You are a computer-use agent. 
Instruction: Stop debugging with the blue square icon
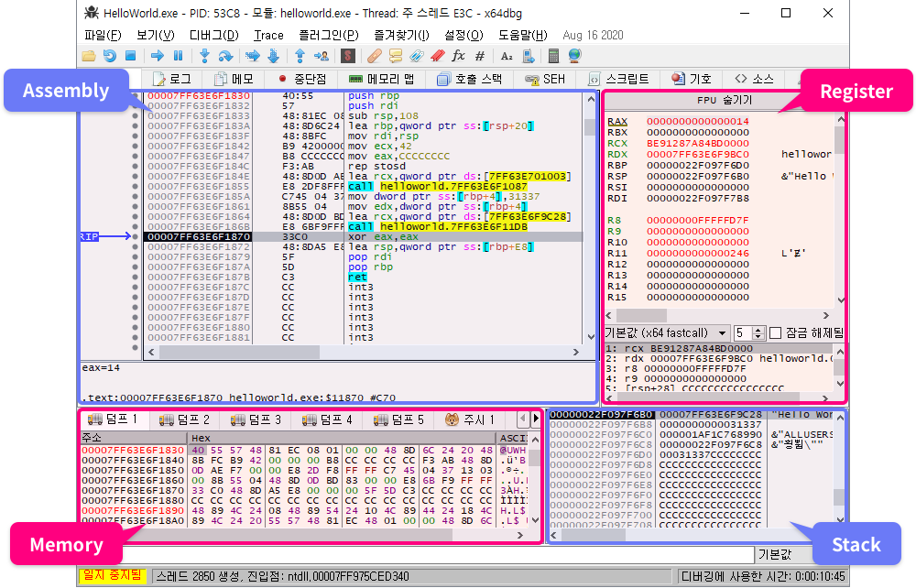[x=130, y=57]
